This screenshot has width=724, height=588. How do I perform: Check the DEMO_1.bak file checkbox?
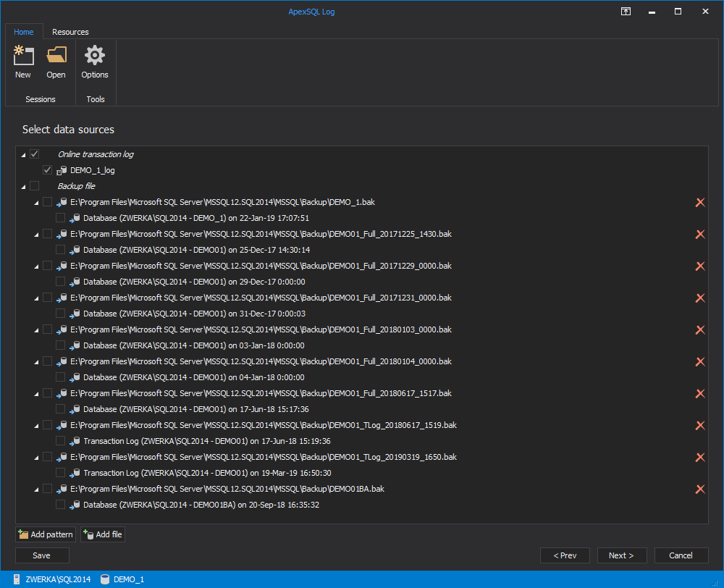tap(47, 202)
